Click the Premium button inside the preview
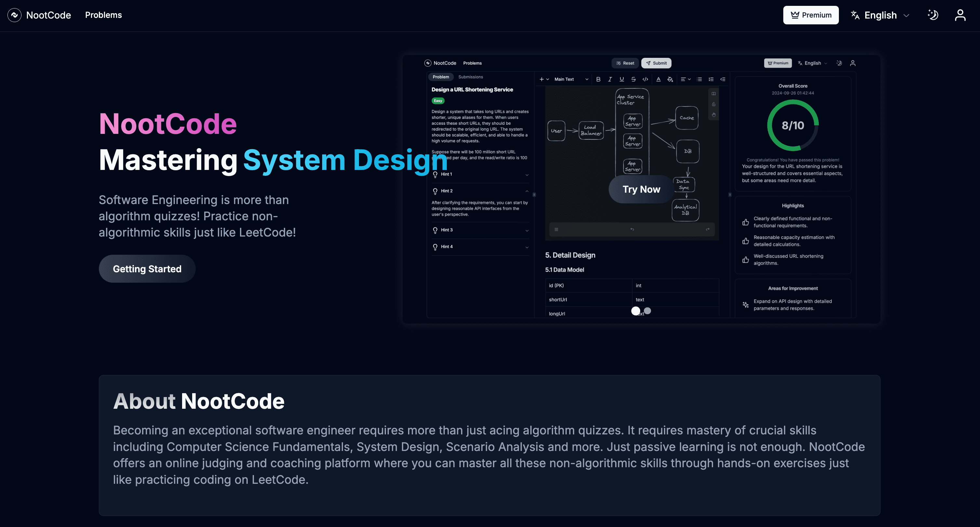This screenshot has height=527, width=980. [x=778, y=63]
